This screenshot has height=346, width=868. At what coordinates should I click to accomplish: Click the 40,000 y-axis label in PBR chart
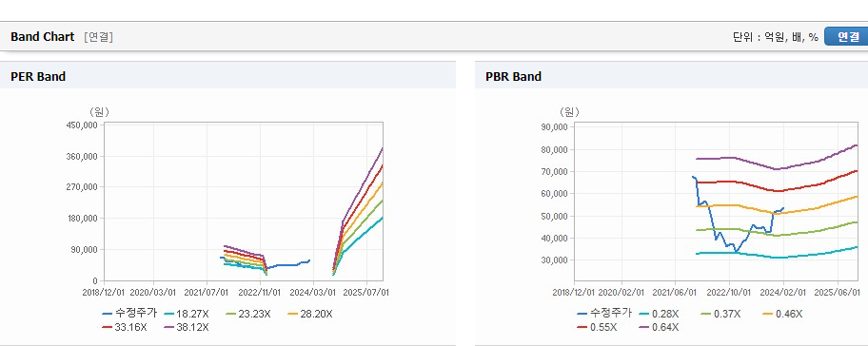[x=555, y=239]
